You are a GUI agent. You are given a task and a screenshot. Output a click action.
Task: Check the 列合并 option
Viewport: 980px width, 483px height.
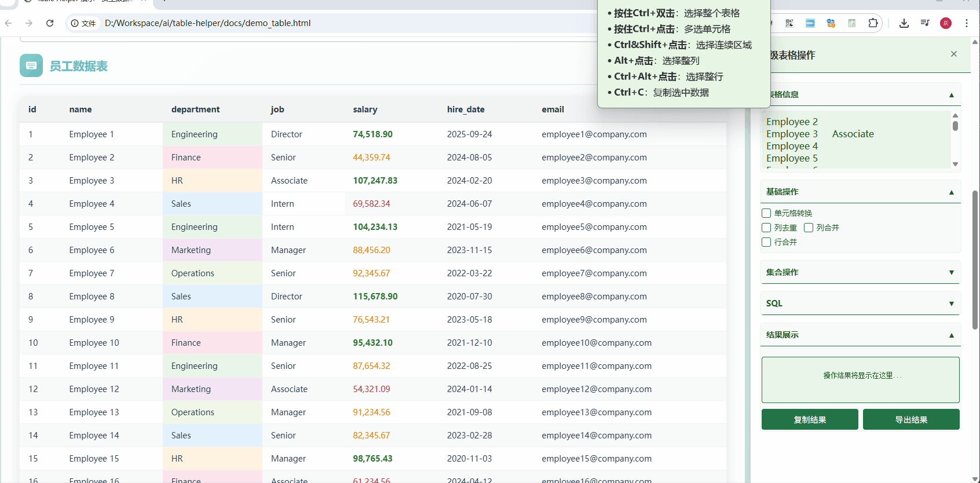(809, 228)
